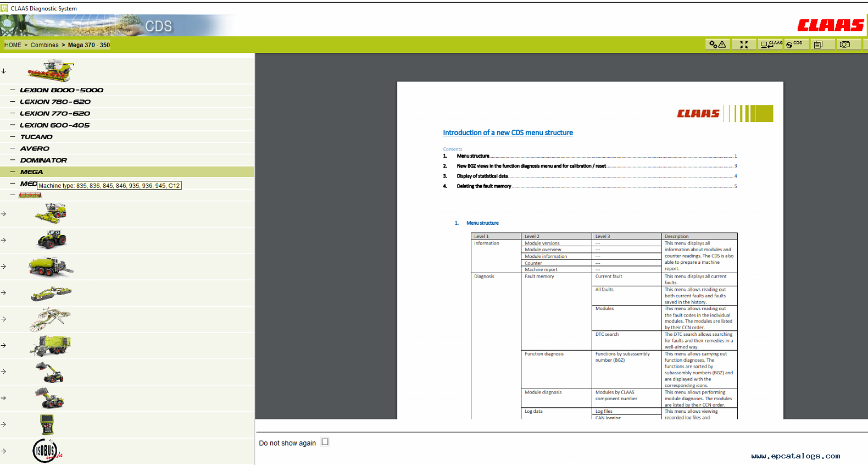Image resolution: width=868 pixels, height=465 pixels.
Task: Collapse the combine harvester category arrow
Action: pyautogui.click(x=4, y=71)
